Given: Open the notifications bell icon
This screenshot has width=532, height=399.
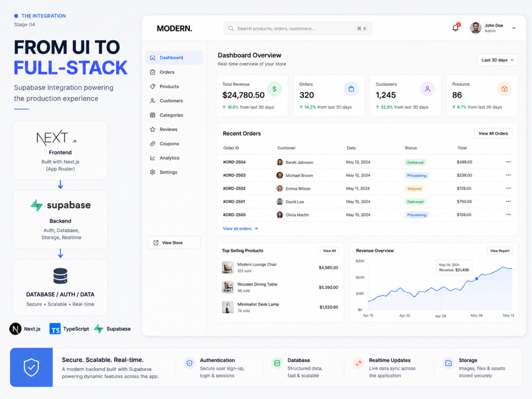Looking at the screenshot, I should coord(456,28).
